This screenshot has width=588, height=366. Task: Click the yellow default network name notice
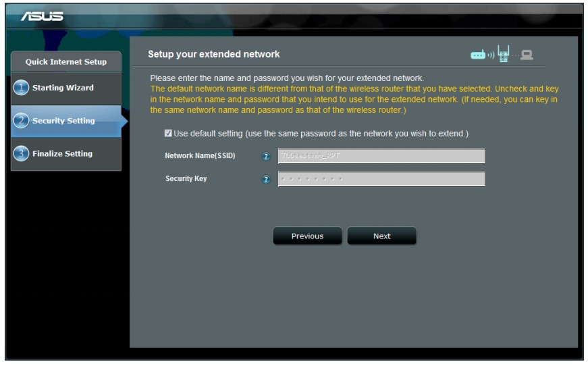click(354, 99)
